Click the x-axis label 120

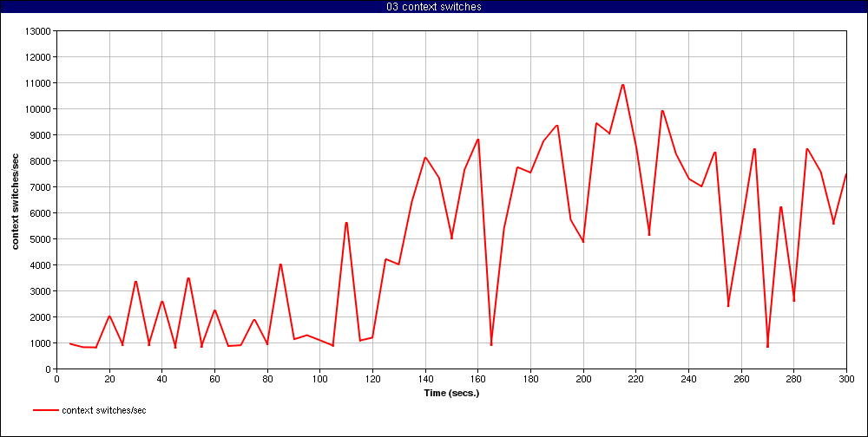[x=372, y=380]
